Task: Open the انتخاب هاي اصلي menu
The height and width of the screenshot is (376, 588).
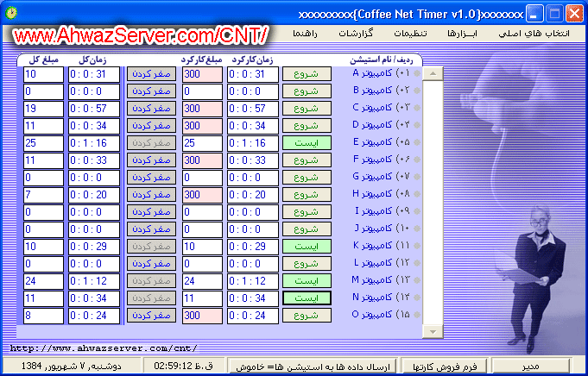Action: pyautogui.click(x=534, y=34)
